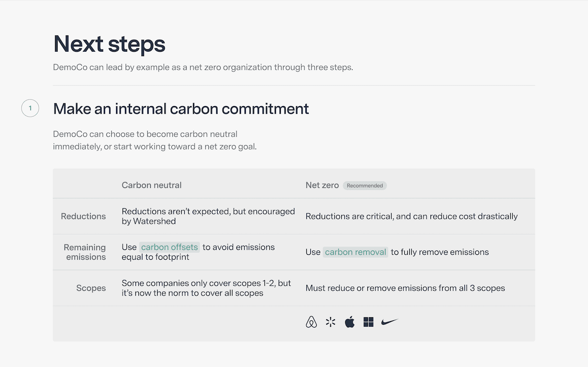Click the text about reductions being critical
588x367 pixels.
point(411,216)
